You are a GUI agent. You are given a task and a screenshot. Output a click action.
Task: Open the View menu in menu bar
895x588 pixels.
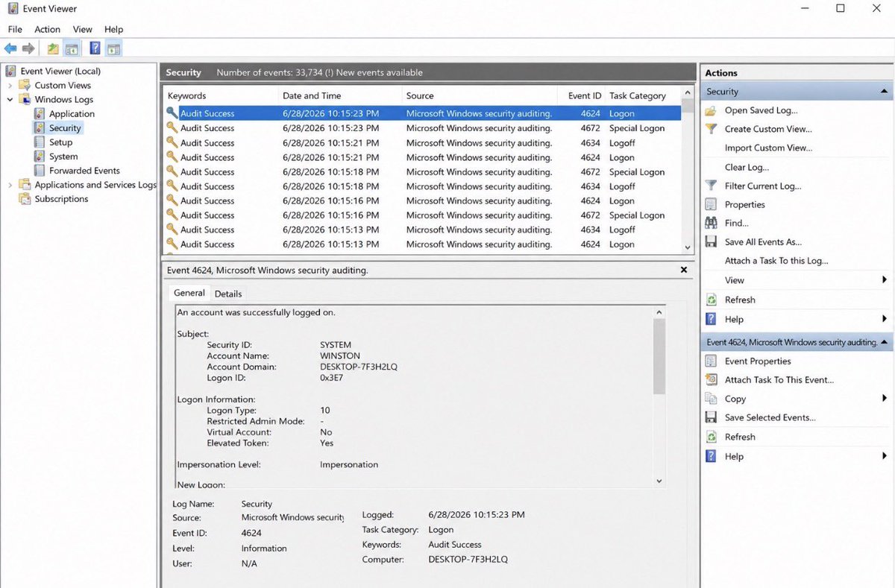click(83, 29)
